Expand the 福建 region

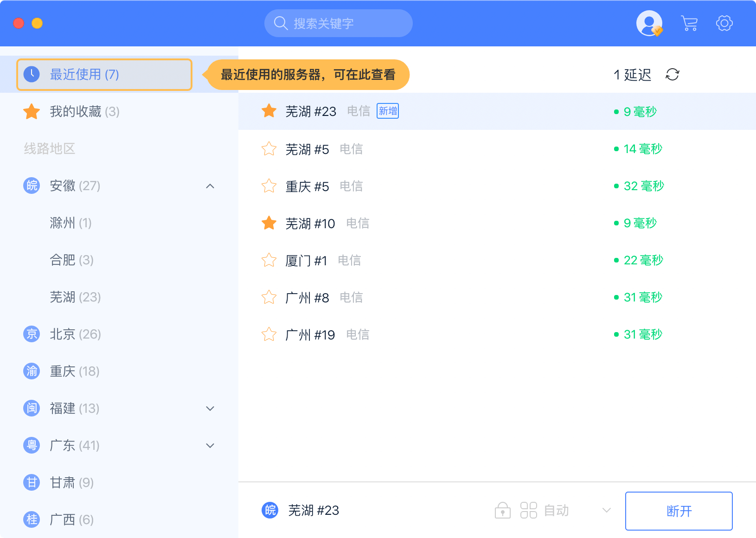[x=210, y=409]
